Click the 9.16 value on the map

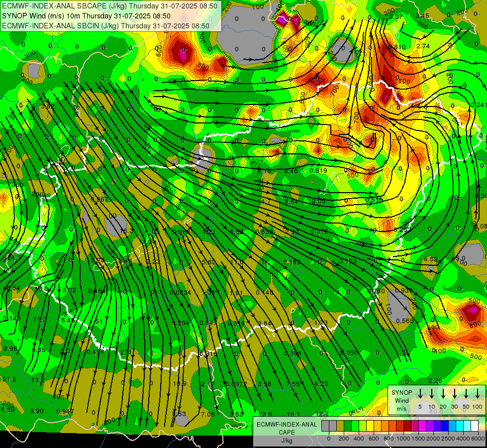click(x=264, y=171)
